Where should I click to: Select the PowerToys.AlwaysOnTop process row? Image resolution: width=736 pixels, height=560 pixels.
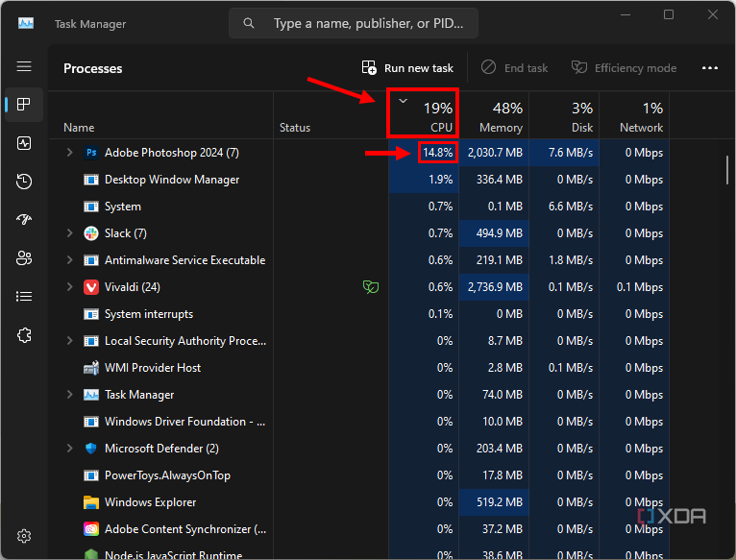point(359,475)
